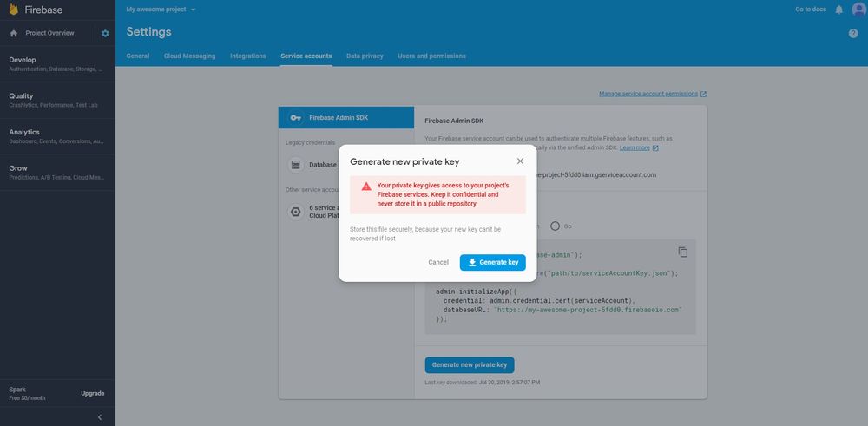This screenshot has height=426, width=868.
Task: Select the Service accounts tab
Action: (x=306, y=56)
